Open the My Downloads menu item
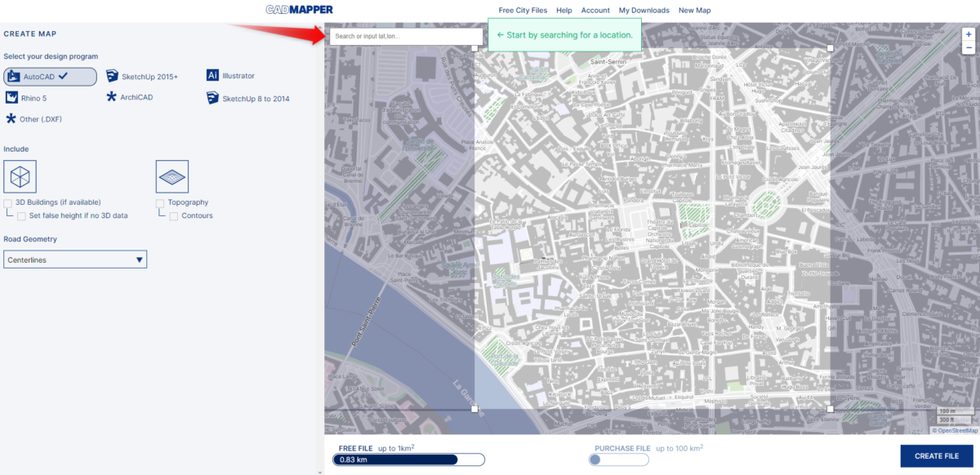Viewport: 980px width, 475px height. pos(644,10)
